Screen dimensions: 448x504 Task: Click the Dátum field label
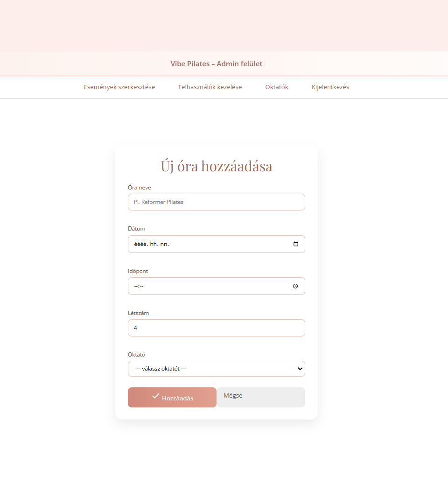click(x=137, y=229)
